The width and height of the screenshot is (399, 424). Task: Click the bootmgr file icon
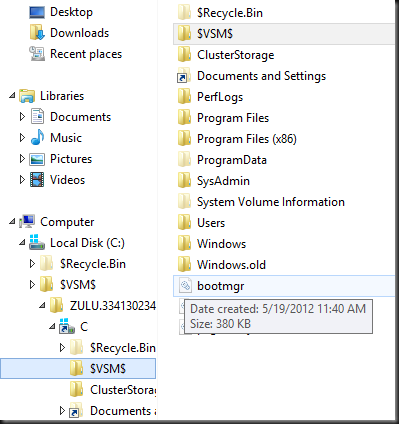pyautogui.click(x=185, y=286)
